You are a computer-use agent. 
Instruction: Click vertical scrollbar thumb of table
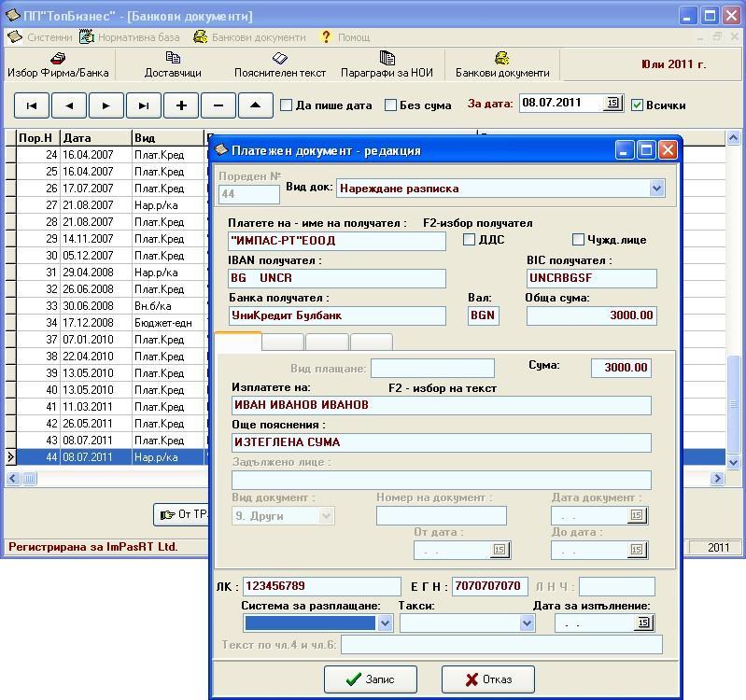[x=733, y=404]
